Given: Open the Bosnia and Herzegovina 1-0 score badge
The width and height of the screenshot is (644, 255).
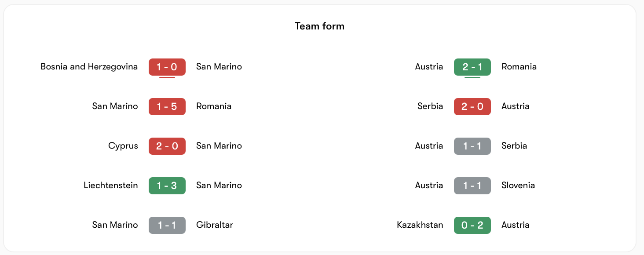Looking at the screenshot, I should tap(167, 67).
